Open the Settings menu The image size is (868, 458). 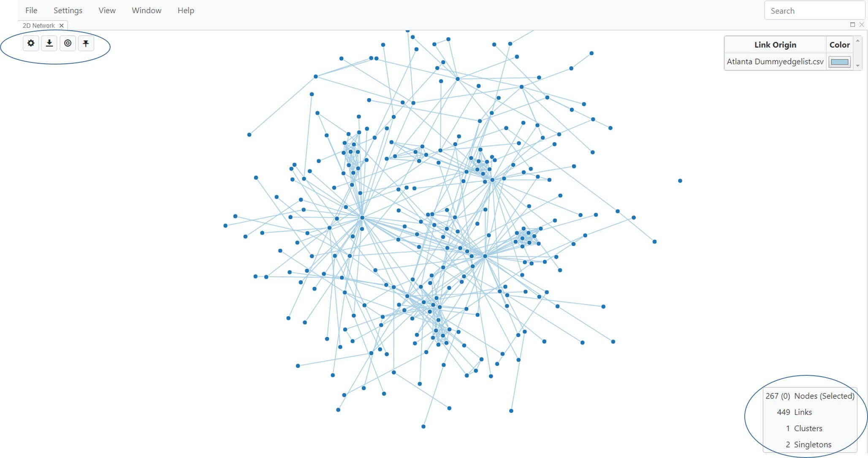[x=67, y=10]
